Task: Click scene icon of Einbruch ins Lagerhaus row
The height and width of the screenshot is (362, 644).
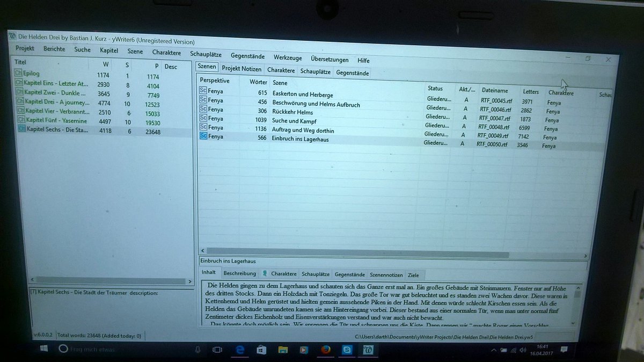Action: 203,136
